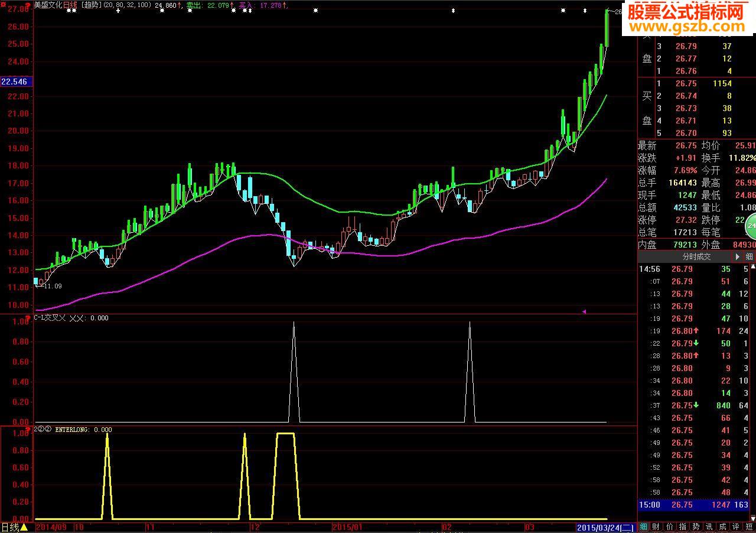
Task: Click the 最新 latest price 26.75
Action: point(685,145)
